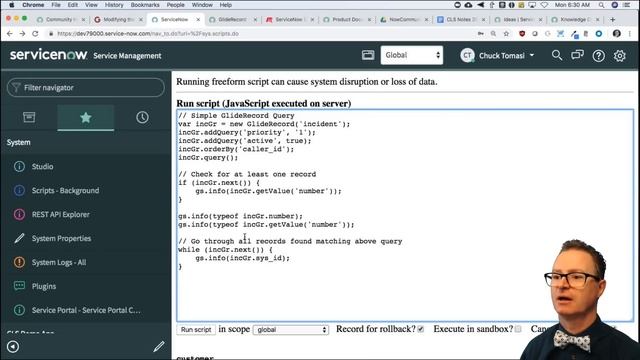Image resolution: width=640 pixels, height=360 pixels.
Task: Switch to the Product Doc browser tab
Action: 347,19
